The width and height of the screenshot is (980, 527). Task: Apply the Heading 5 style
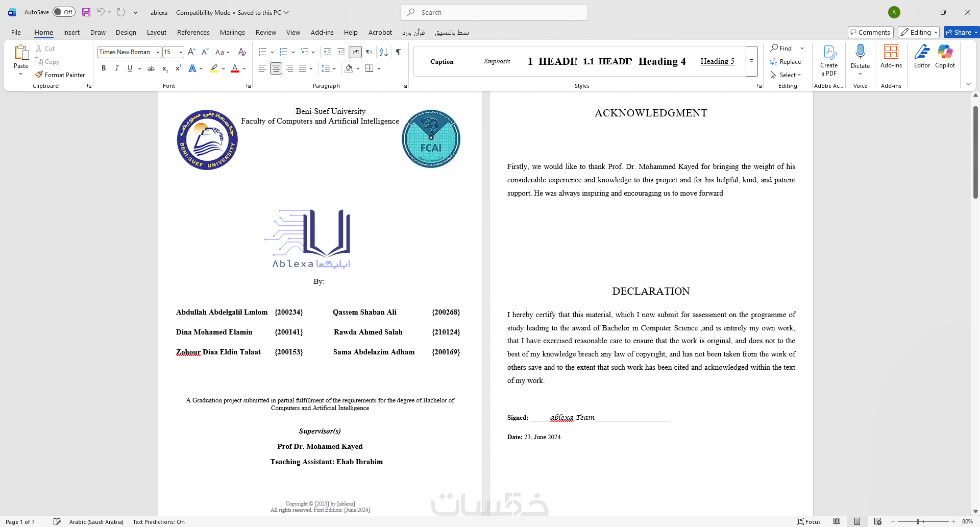pos(718,61)
